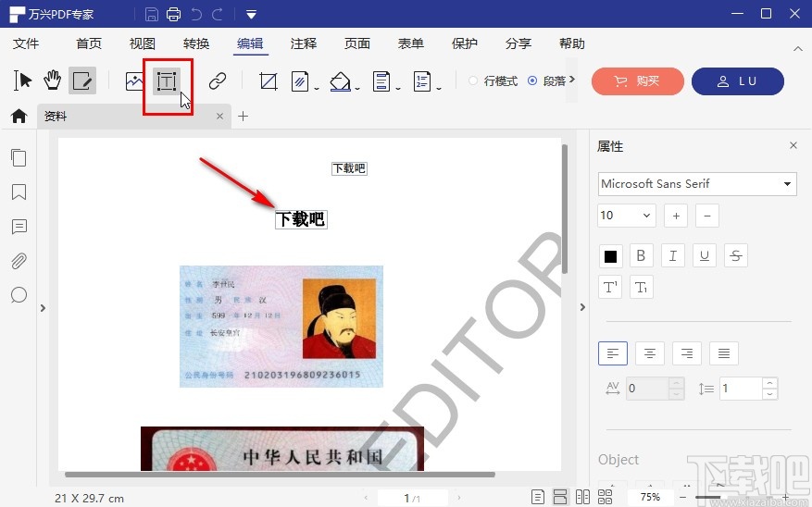Select 行模式 line mode radio
This screenshot has height=507, width=812.
pos(473,80)
